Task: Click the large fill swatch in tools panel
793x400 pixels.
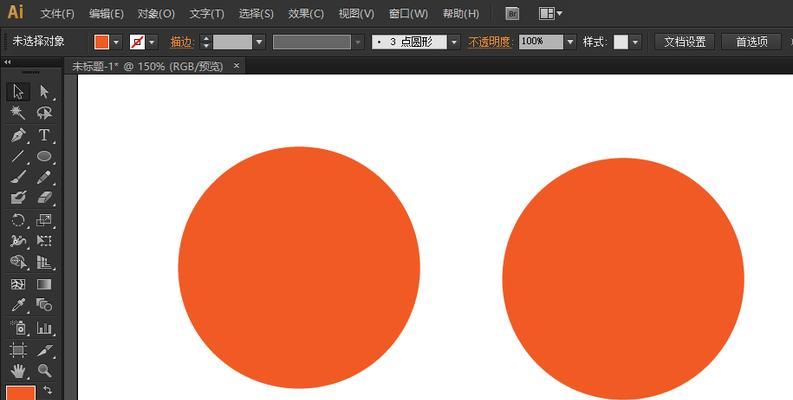Action: (x=21, y=393)
